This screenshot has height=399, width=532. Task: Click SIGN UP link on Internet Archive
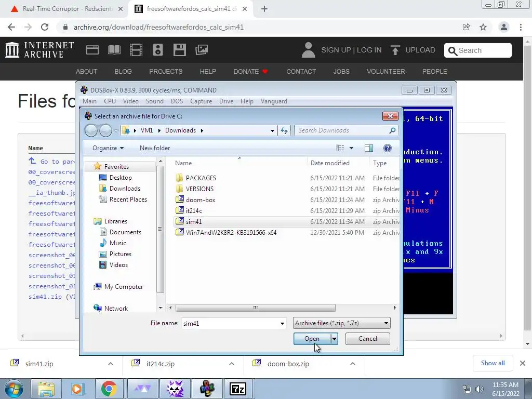[336, 50]
